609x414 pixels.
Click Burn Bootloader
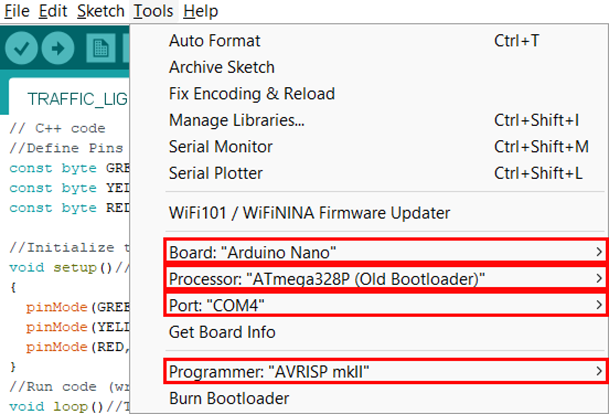point(368,398)
